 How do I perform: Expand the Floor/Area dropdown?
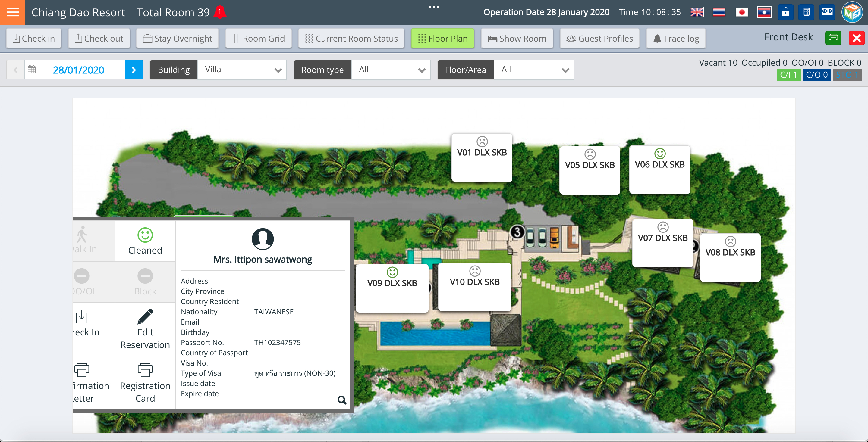click(x=534, y=70)
